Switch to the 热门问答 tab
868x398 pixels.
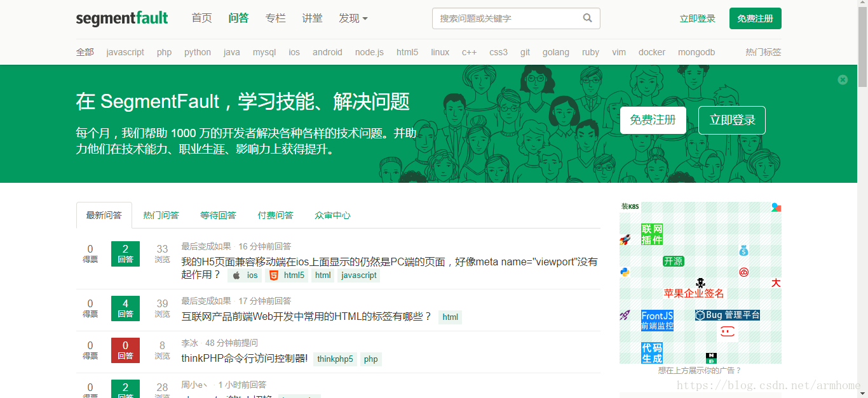click(161, 215)
